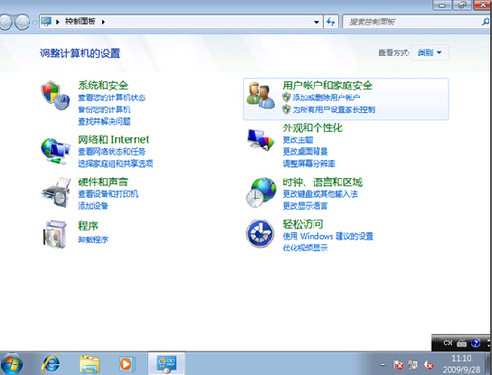
Task: Open the 硬件和声音 printer icon
Action: tap(56, 193)
